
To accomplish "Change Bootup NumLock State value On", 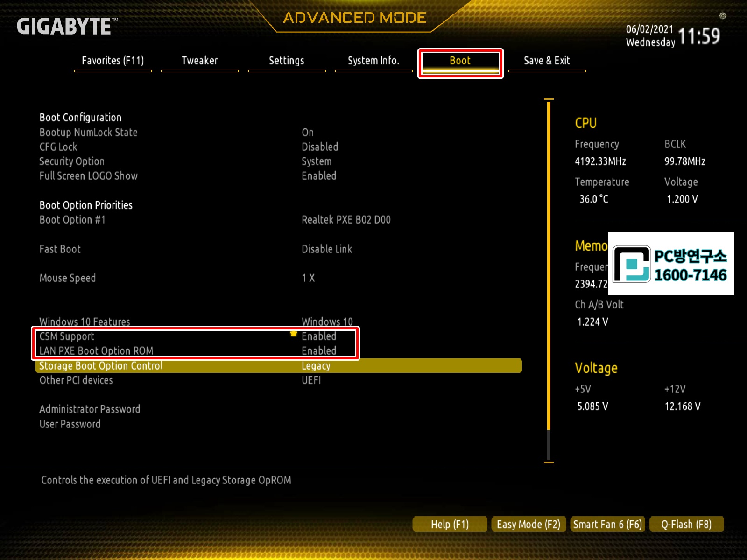I will point(308,133).
